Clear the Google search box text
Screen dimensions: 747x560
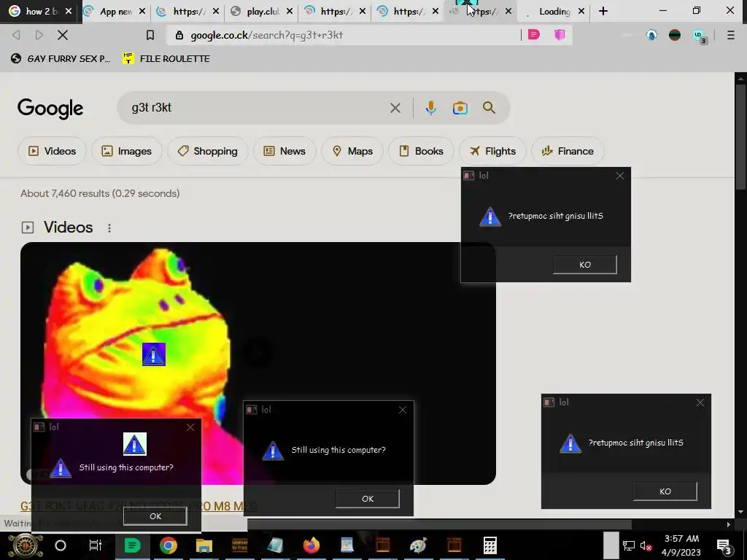[x=395, y=108]
